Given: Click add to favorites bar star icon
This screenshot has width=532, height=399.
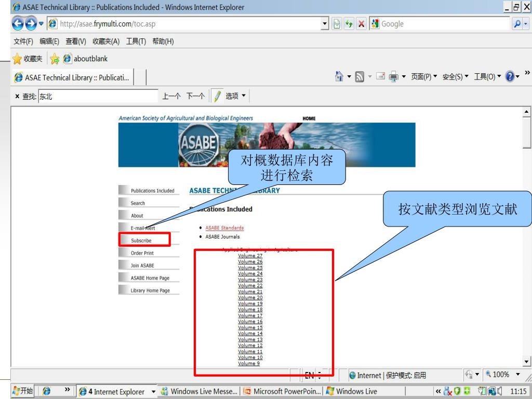Looking at the screenshot, I should point(55,59).
